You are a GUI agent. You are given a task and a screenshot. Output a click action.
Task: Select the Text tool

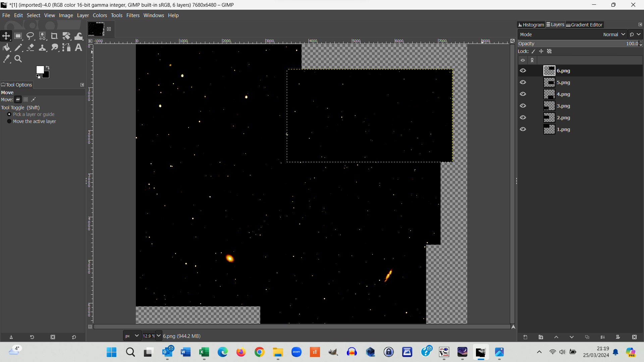(x=78, y=48)
